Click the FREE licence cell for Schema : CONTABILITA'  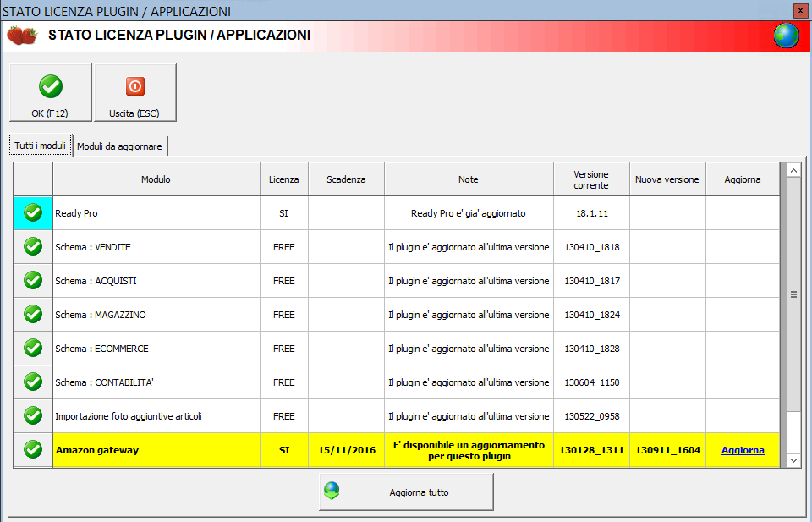point(284,382)
